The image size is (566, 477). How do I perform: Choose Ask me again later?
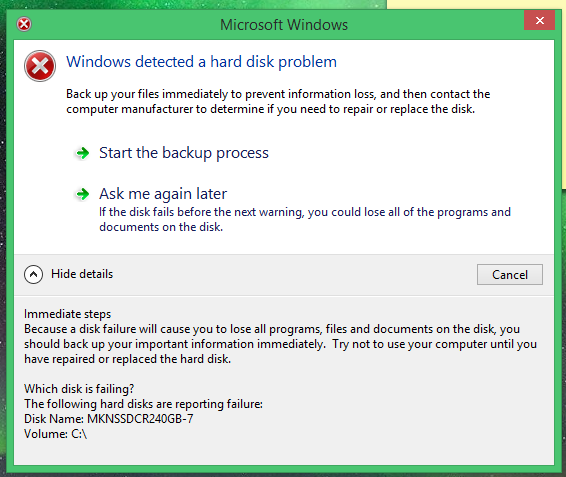pos(163,194)
